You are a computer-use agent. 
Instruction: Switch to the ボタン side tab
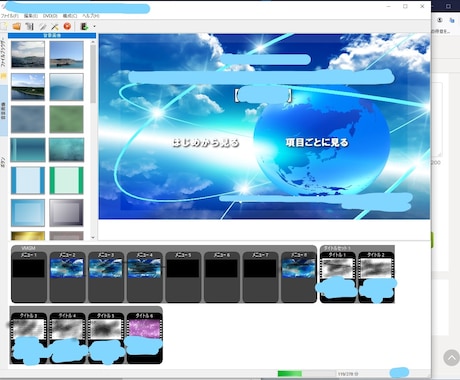click(3, 162)
